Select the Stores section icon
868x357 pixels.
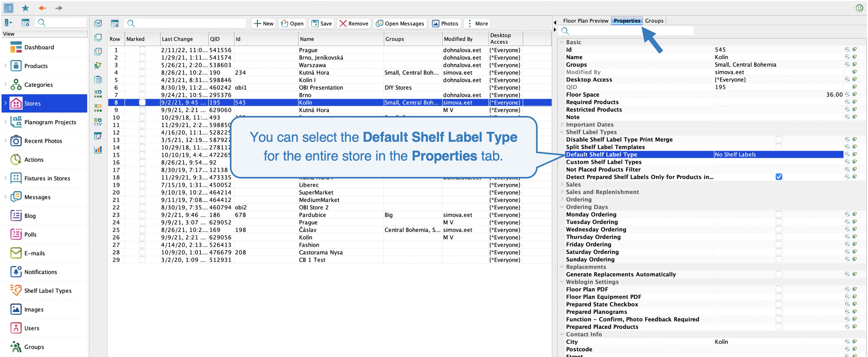coord(16,103)
